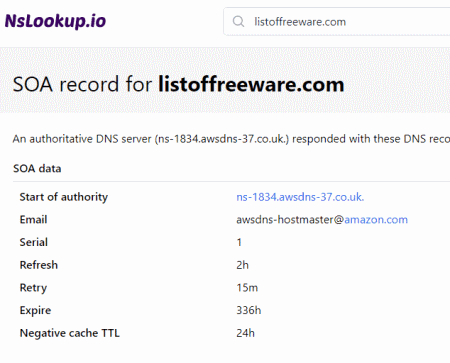Click the Expire row label
The image size is (450, 363).
pyautogui.click(x=35, y=310)
